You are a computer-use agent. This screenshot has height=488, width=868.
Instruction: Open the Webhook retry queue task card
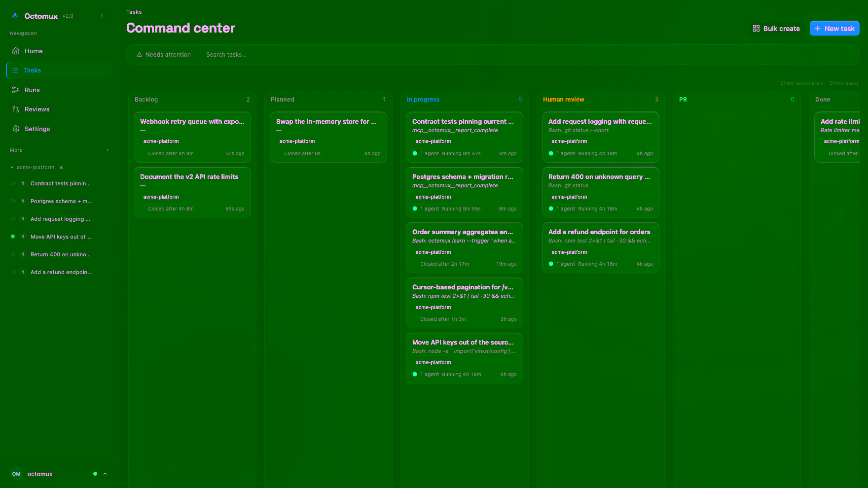click(x=192, y=137)
